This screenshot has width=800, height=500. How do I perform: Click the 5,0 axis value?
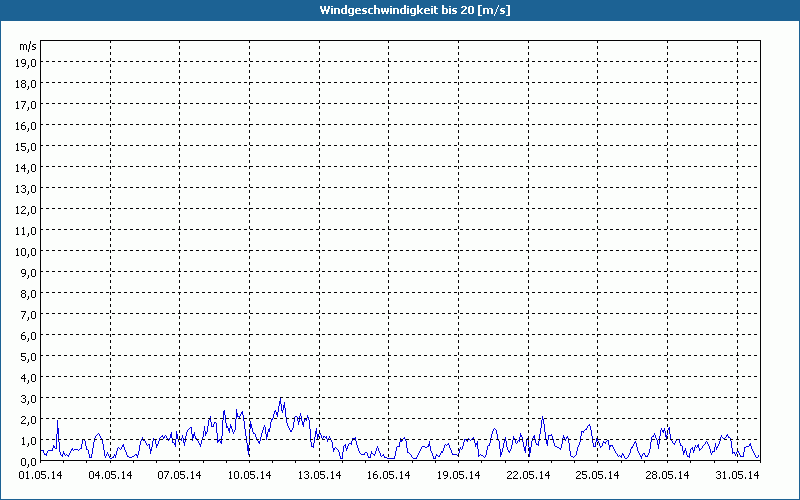coord(28,357)
